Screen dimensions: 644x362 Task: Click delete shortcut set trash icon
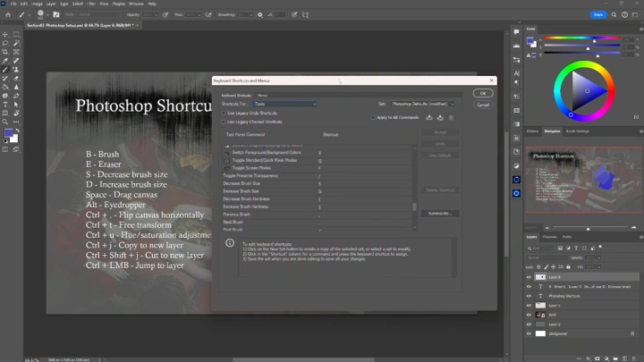click(x=451, y=118)
